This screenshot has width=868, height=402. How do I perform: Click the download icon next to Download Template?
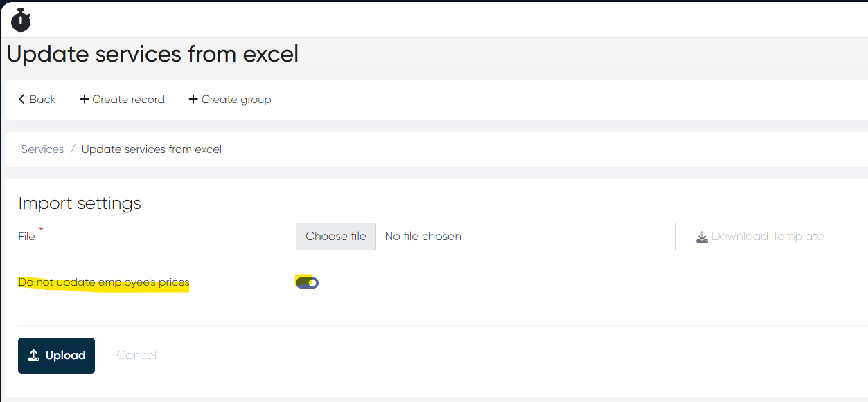coord(702,237)
